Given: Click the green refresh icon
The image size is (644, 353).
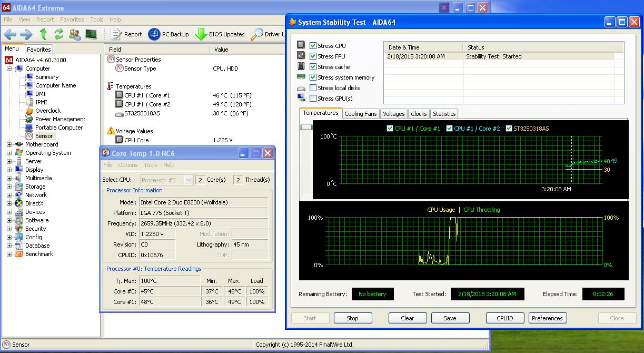Looking at the screenshot, I should pos(59,34).
